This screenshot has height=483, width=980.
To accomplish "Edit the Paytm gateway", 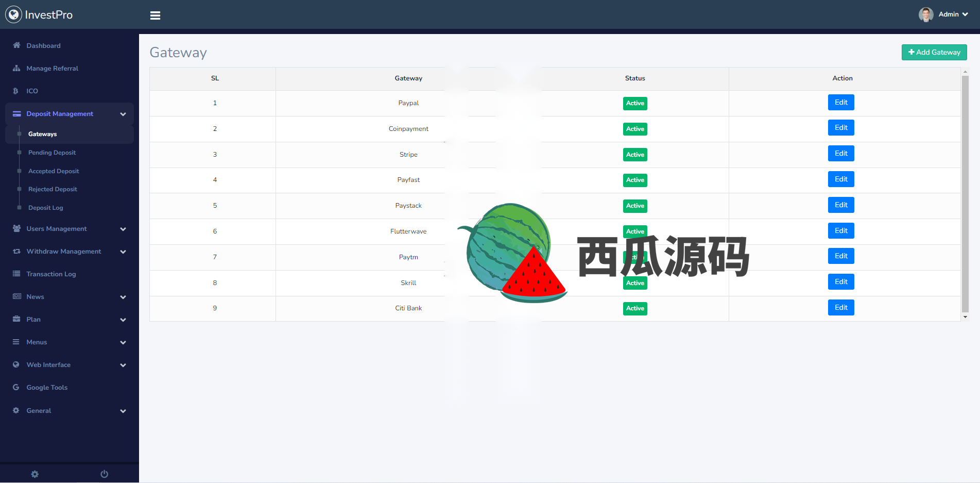I will click(x=841, y=256).
